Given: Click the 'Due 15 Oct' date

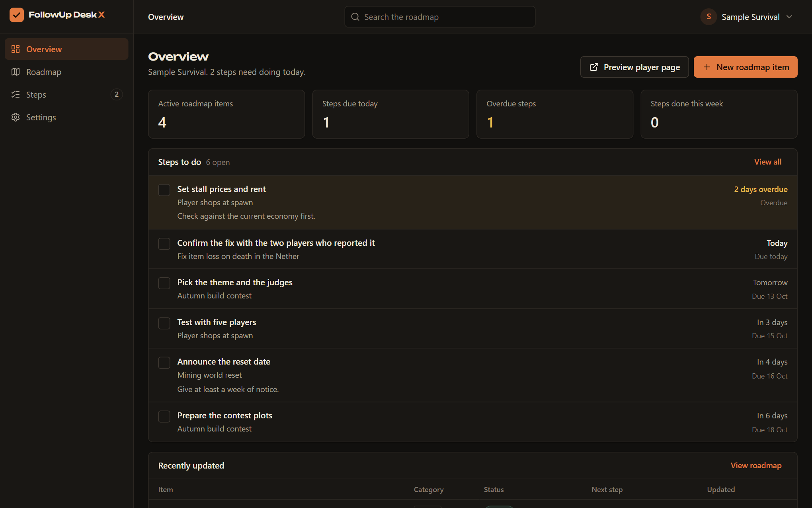Looking at the screenshot, I should click(769, 335).
